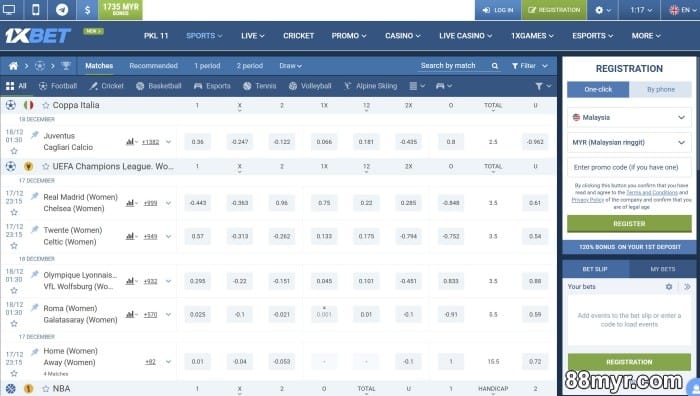This screenshot has width=700, height=396.
Task: Choose the Alpine Skiing sport filter
Action: [x=371, y=86]
